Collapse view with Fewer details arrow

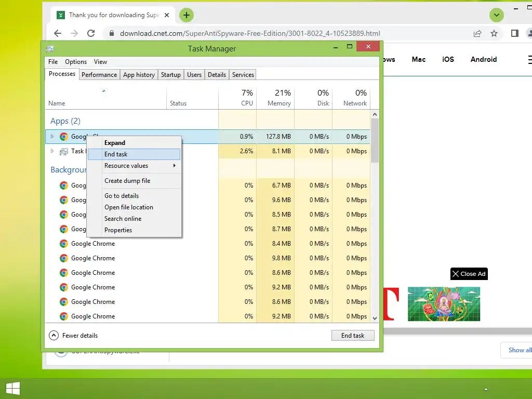(54, 336)
